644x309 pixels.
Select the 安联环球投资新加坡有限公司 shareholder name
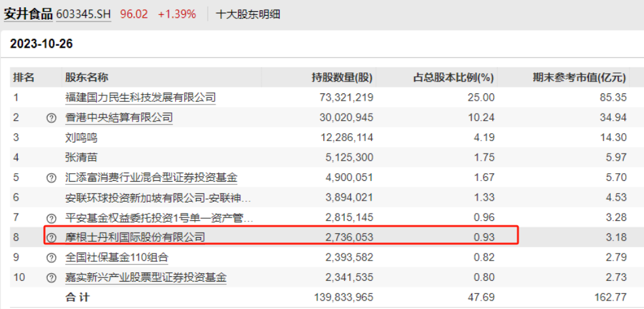coord(158,198)
